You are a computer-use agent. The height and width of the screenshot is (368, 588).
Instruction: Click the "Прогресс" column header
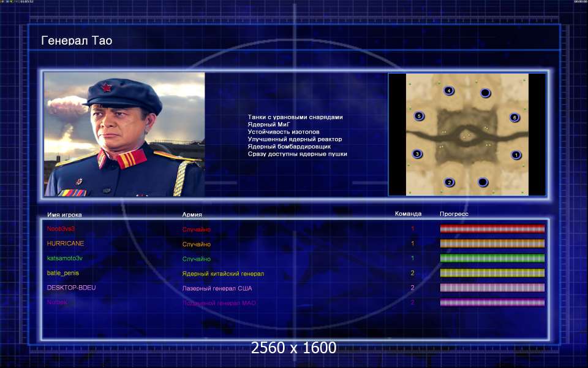[454, 213]
